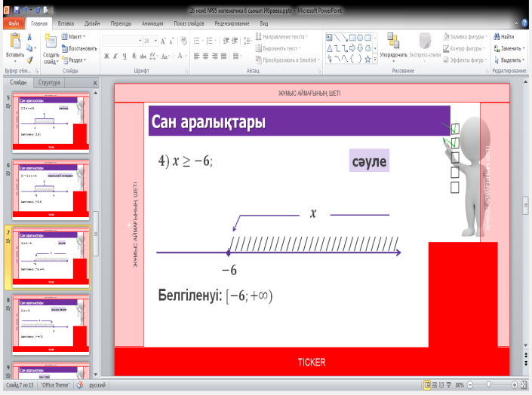The width and height of the screenshot is (532, 395).
Task: Click the Cut scissors icon
Action: coord(29,37)
